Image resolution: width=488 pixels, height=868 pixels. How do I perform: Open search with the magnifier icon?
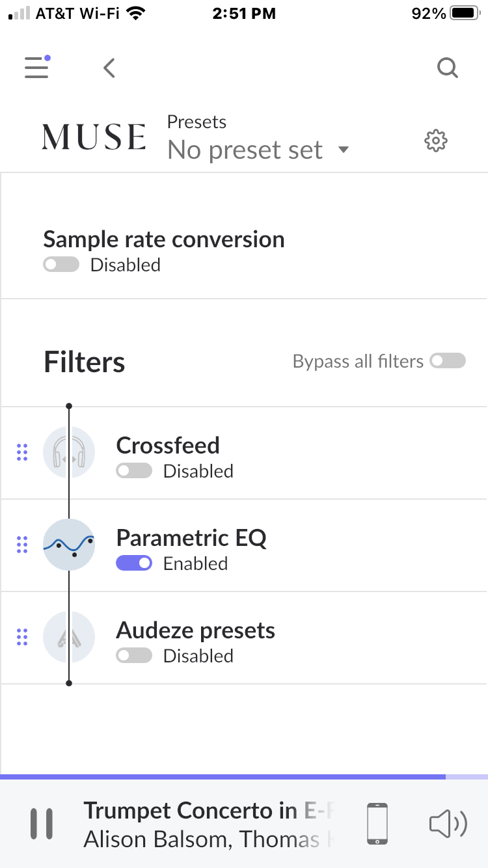[448, 68]
